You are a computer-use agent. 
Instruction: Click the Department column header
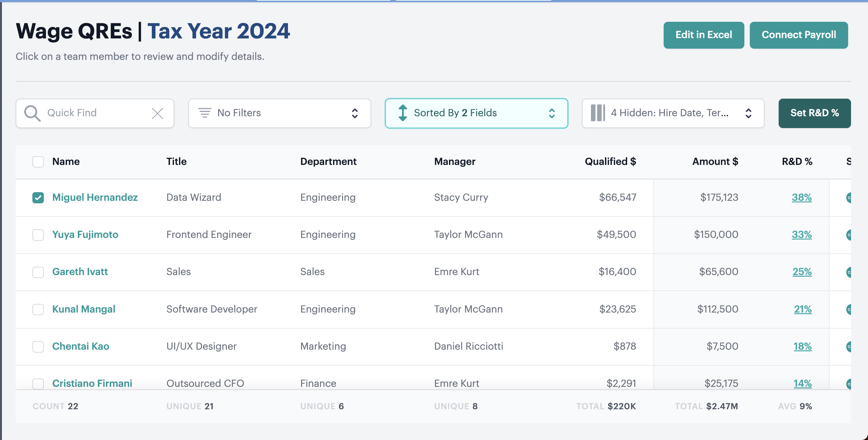[328, 162]
